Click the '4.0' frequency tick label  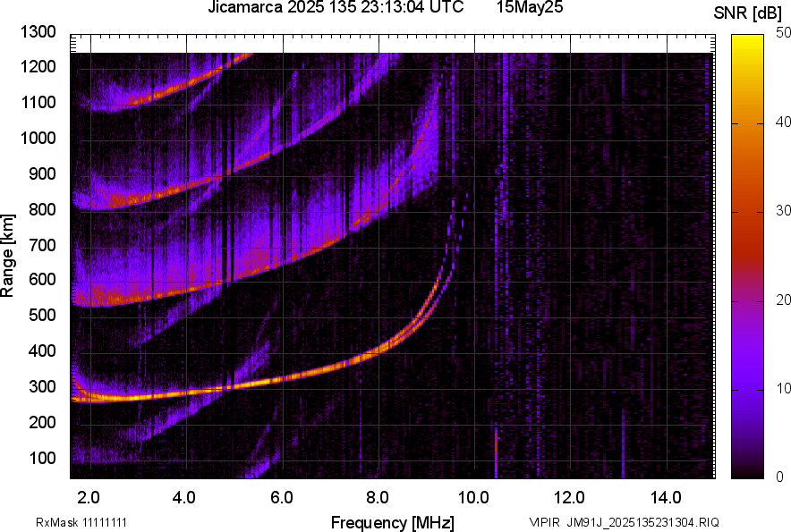coord(184,498)
